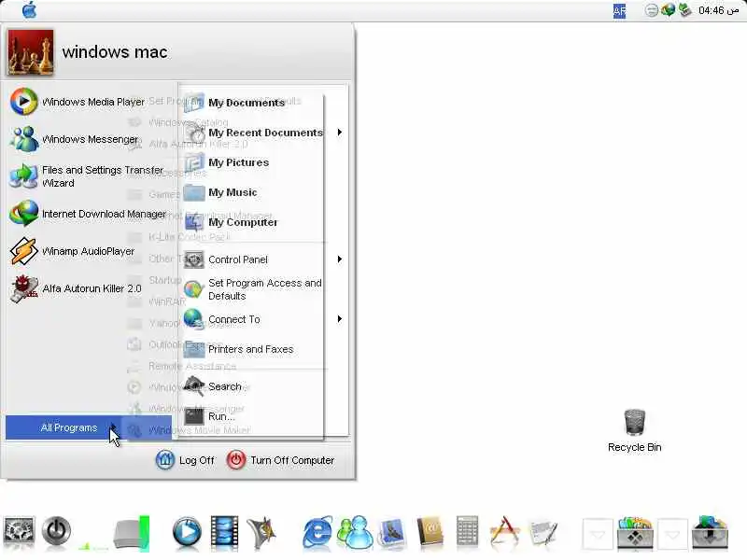Open Set Program Access and Defaults
Viewport: 747px width, 560px height.
[x=253, y=289]
